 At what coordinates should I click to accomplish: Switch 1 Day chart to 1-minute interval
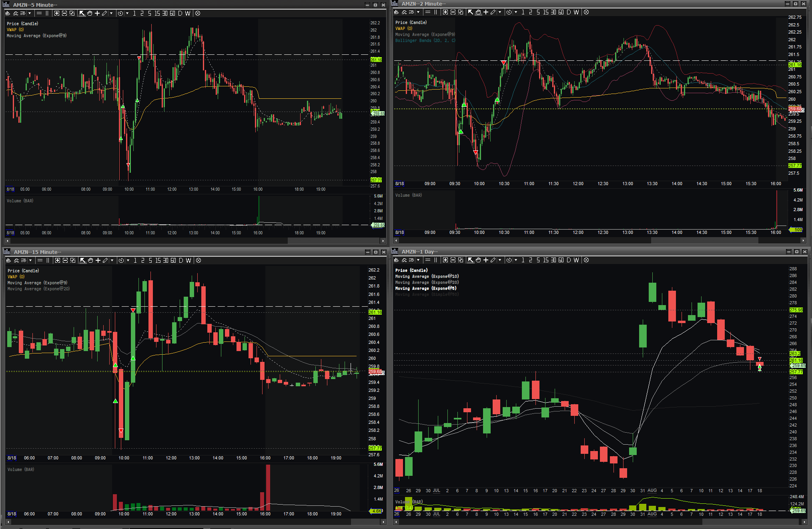pyautogui.click(x=523, y=260)
